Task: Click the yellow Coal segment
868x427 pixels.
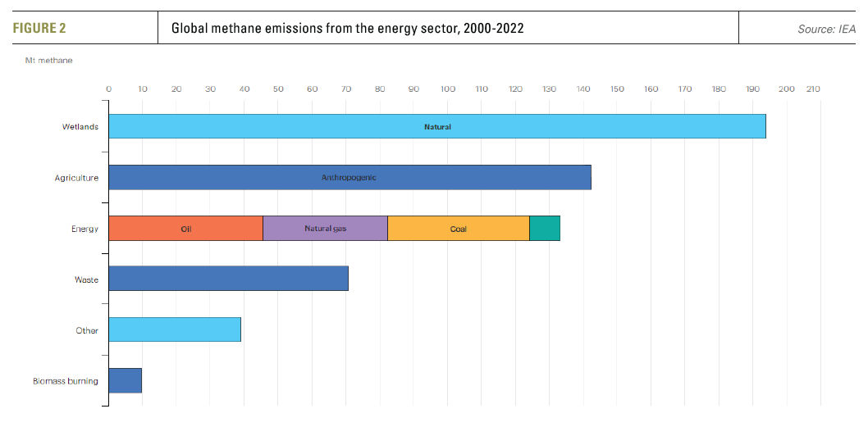Action: (x=458, y=229)
